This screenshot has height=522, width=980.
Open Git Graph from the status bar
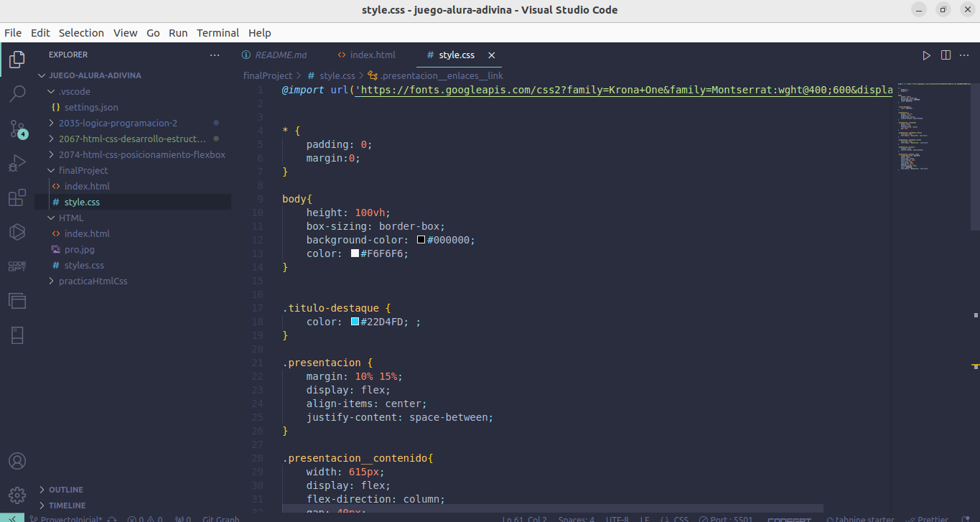[x=220, y=519]
